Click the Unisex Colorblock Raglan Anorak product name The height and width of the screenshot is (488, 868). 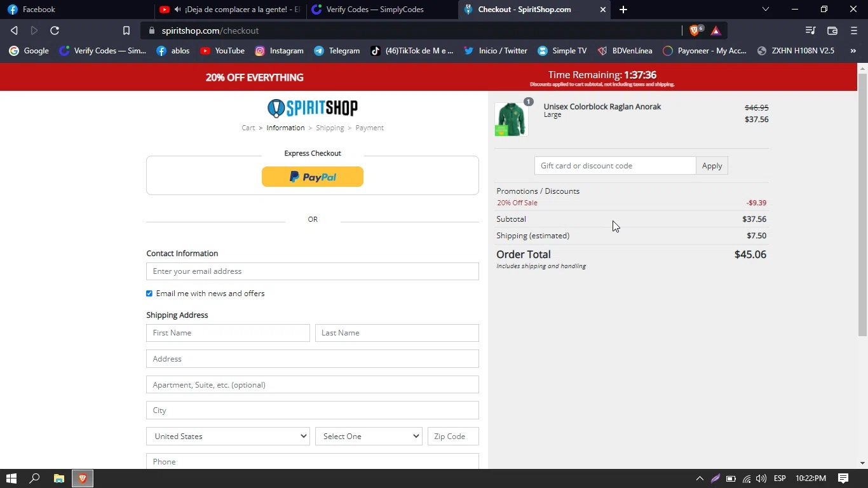pos(602,107)
